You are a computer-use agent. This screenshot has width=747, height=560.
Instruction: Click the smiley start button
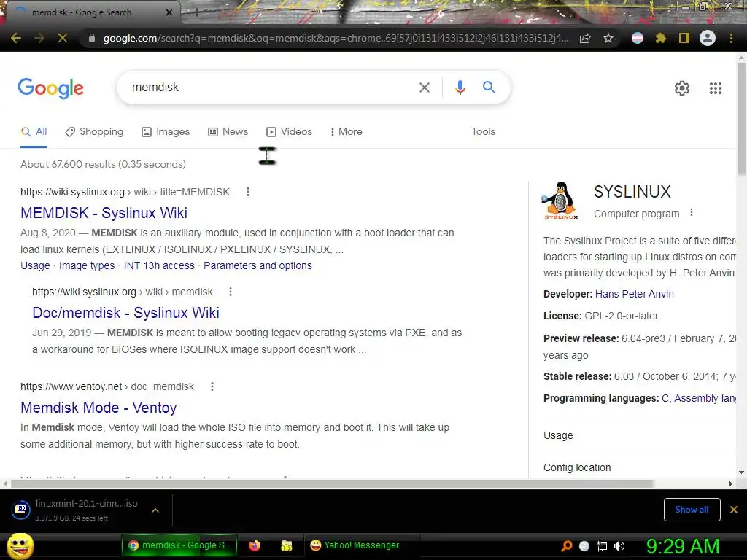[x=20, y=545]
